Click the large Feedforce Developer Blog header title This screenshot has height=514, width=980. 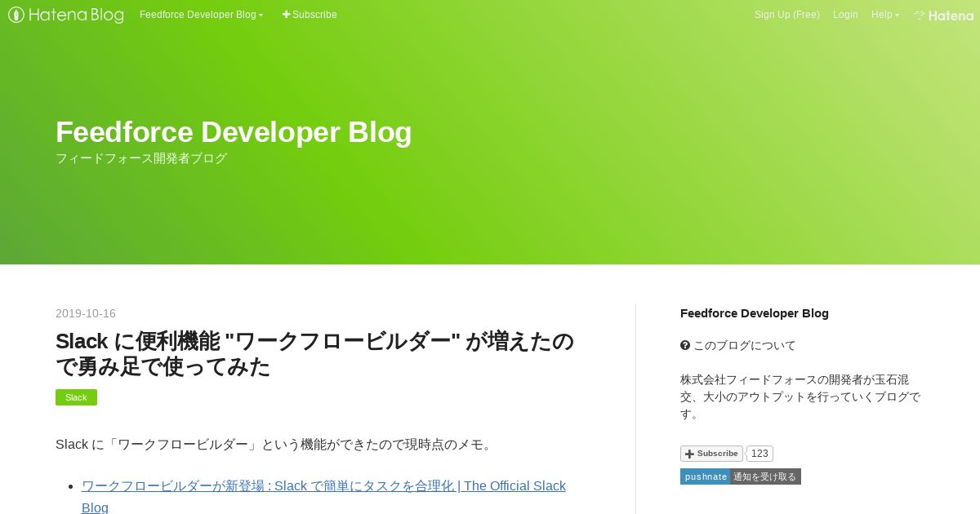(234, 132)
